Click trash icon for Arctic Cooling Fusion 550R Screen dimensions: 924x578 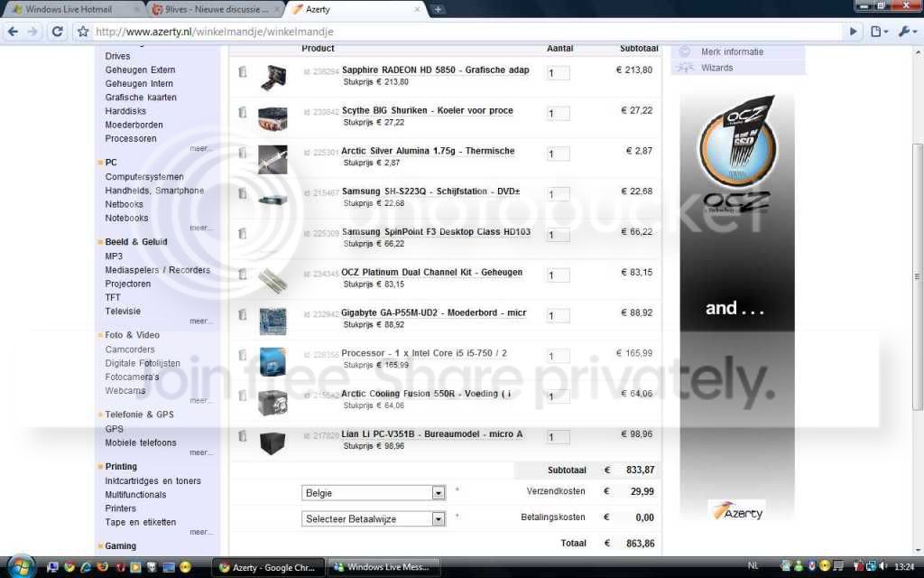(x=242, y=396)
